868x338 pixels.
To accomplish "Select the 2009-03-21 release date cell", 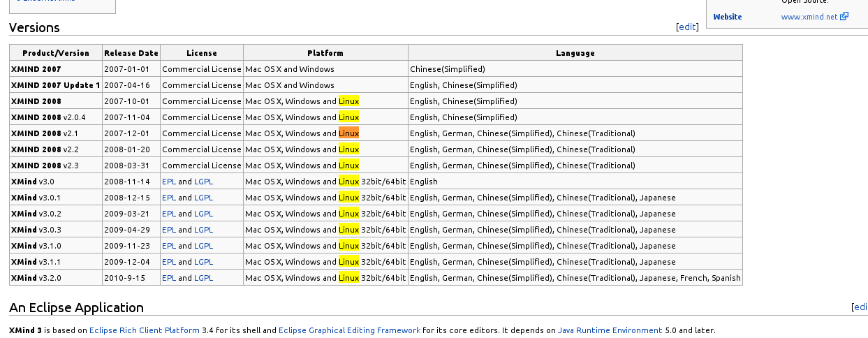I will point(131,214).
